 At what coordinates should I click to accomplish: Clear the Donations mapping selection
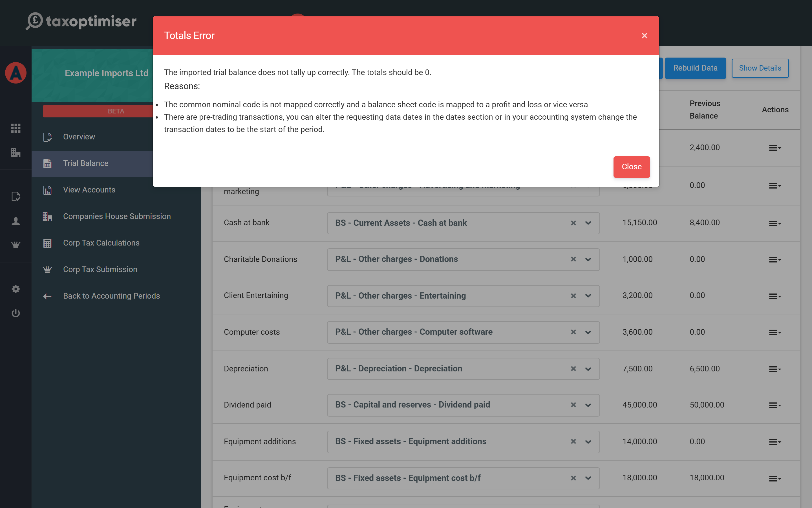click(573, 259)
